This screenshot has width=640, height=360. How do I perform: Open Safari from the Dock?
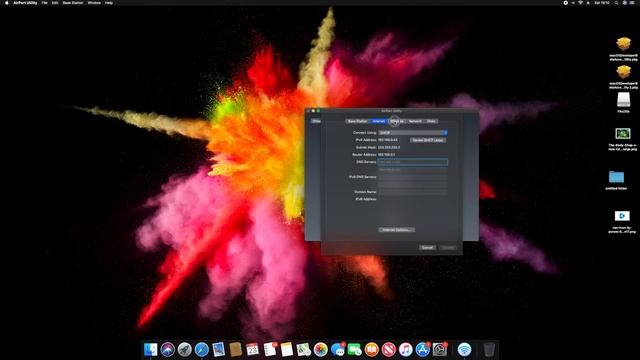tap(202, 349)
